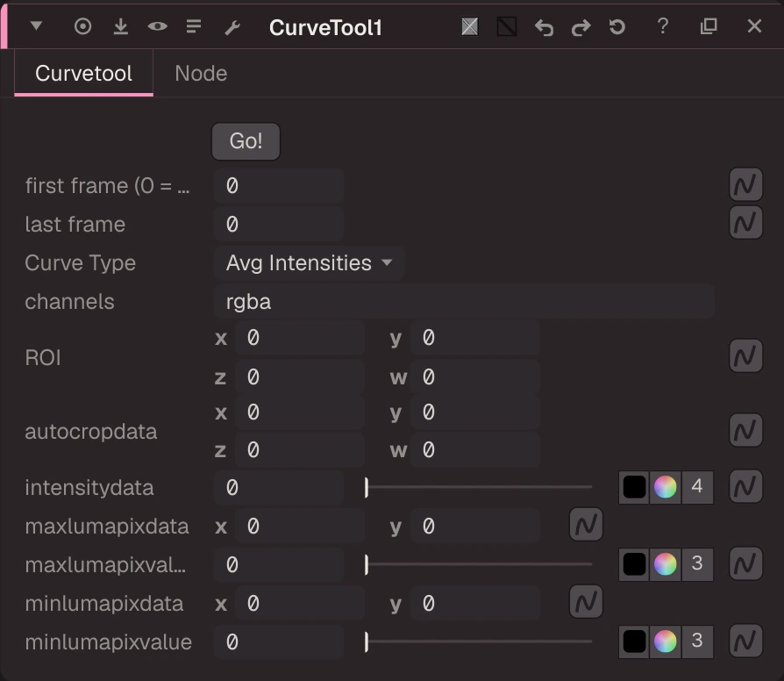
Task: Open the list lines icon in header
Action: click(194, 26)
